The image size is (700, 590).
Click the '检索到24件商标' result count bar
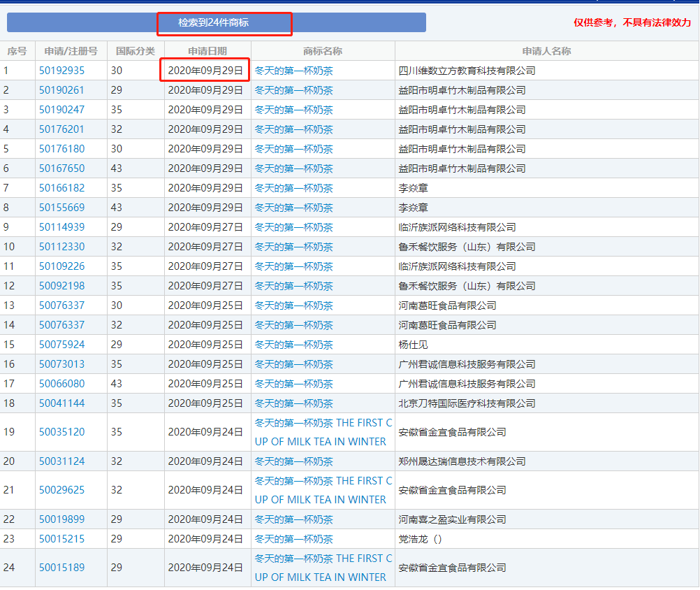tap(216, 22)
